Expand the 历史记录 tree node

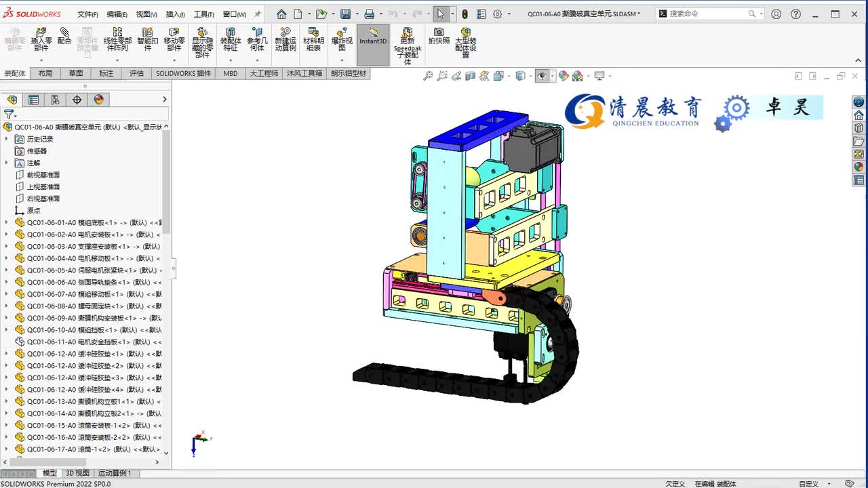6,139
